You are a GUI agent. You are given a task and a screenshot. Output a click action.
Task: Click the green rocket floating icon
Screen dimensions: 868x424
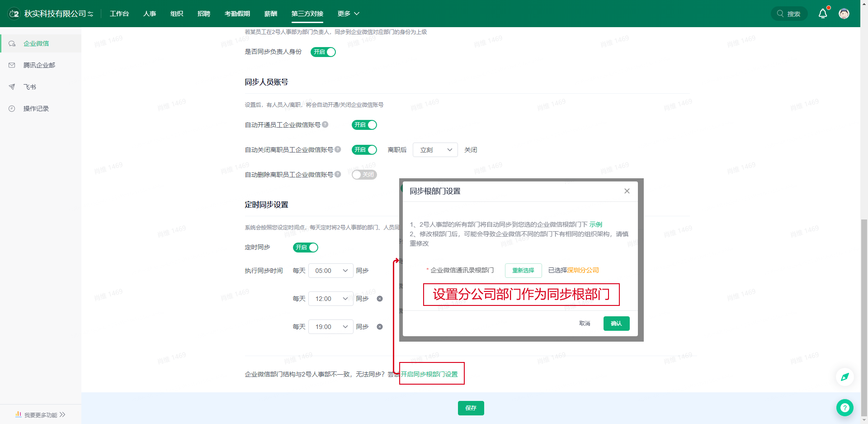point(844,377)
